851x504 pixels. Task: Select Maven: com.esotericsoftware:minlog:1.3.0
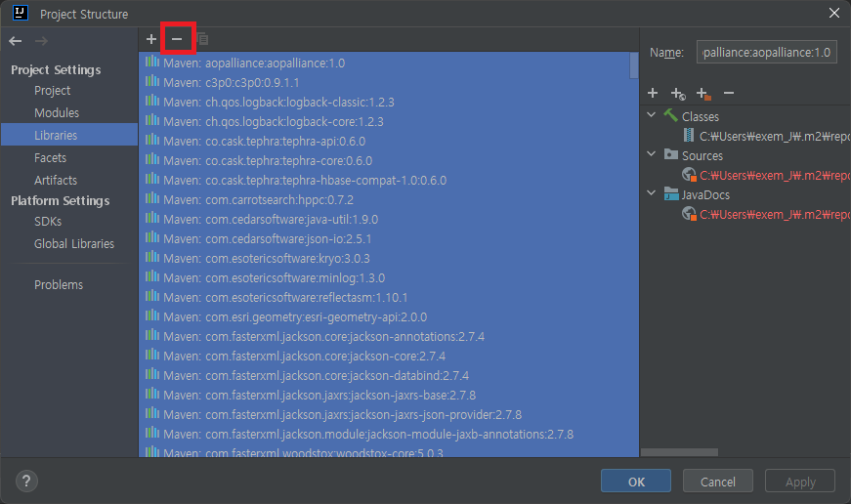tap(389, 277)
